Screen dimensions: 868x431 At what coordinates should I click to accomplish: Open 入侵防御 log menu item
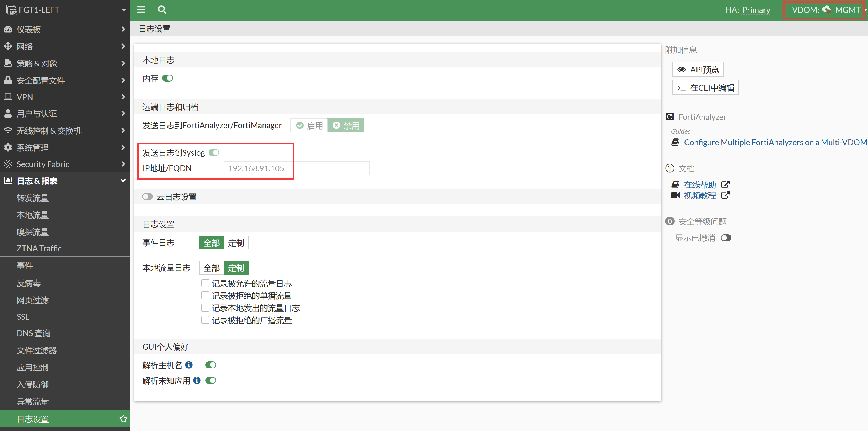click(33, 384)
